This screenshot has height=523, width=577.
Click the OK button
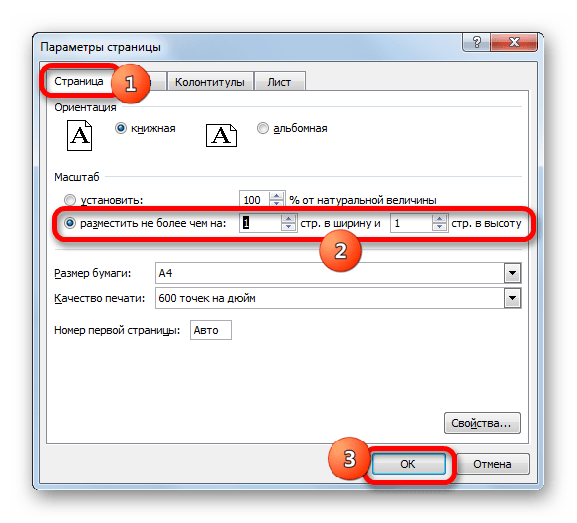[408, 464]
